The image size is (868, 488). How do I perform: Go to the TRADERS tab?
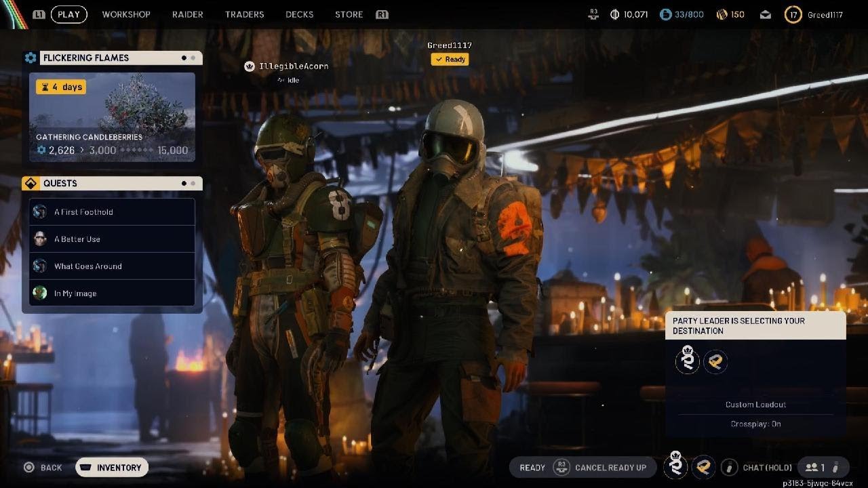coord(244,14)
